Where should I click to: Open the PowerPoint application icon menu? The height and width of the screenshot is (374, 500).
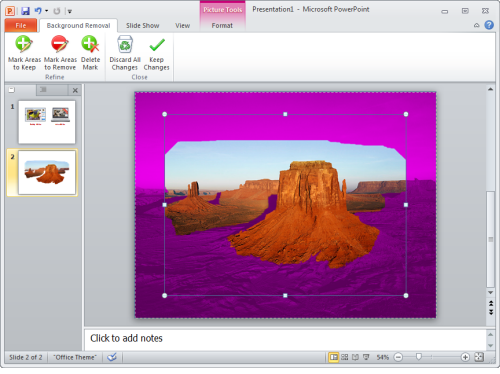click(x=10, y=11)
